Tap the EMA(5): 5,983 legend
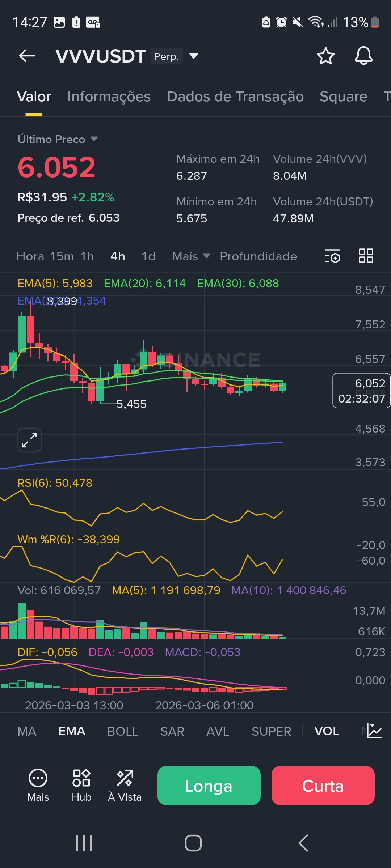The height and width of the screenshot is (868, 391). 55,283
